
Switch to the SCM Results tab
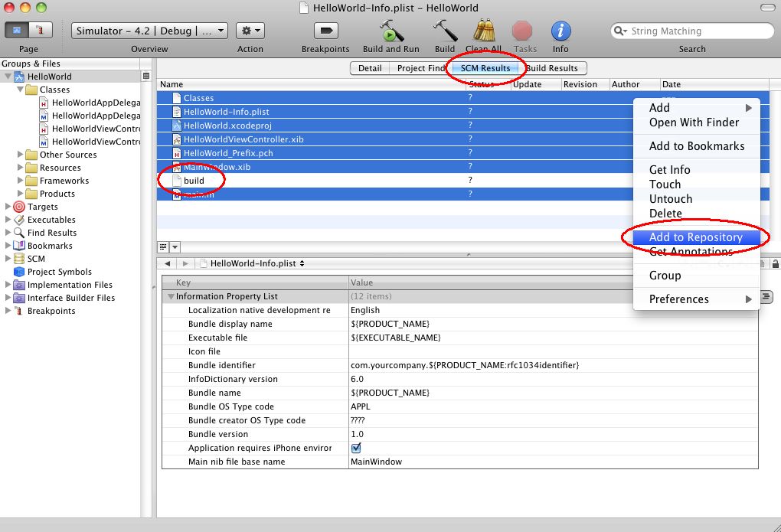pyautogui.click(x=485, y=68)
